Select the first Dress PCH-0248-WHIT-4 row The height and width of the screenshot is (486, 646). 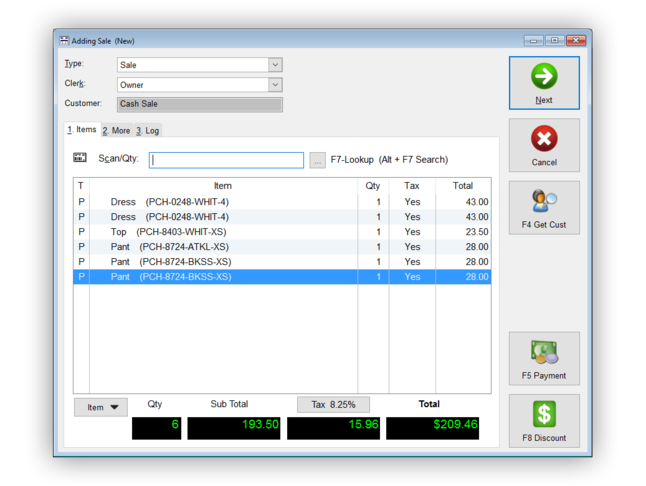[282, 202]
